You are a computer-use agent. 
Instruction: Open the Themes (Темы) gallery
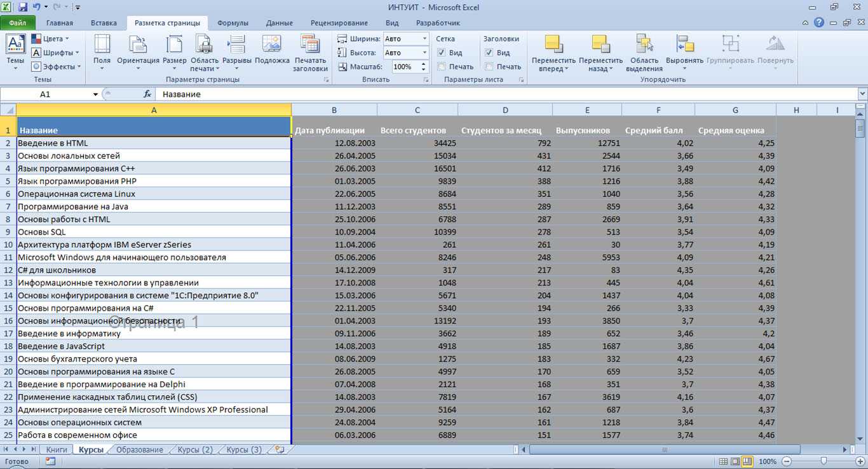point(15,52)
